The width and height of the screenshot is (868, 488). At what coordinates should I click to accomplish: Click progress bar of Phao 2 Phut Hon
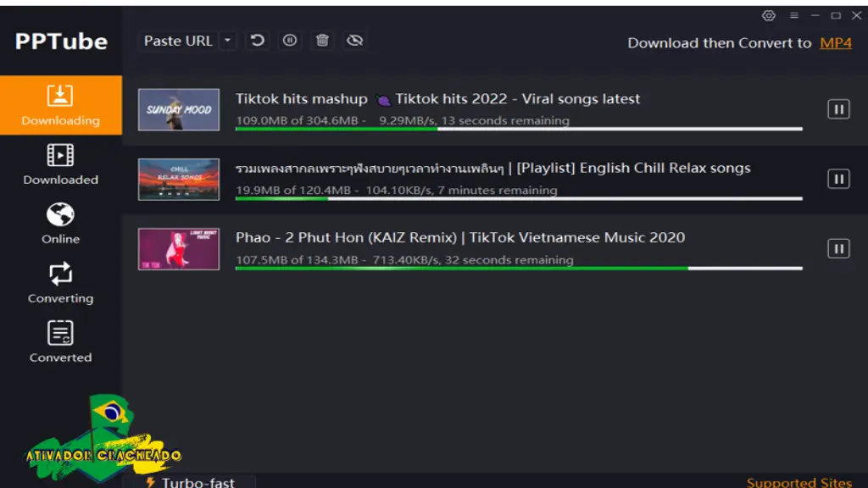click(x=519, y=269)
